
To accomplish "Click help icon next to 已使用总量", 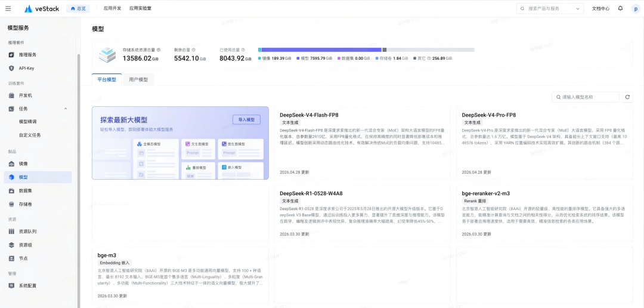I will point(243,50).
